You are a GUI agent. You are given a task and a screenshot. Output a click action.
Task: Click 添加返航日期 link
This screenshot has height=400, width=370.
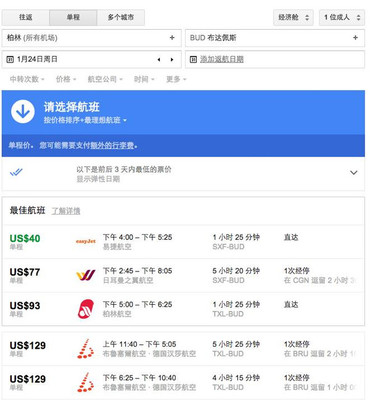tap(222, 59)
